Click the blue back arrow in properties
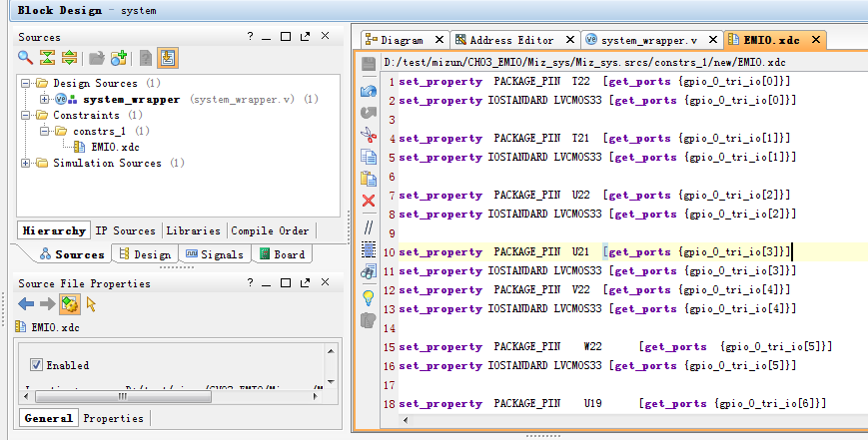The width and height of the screenshot is (868, 440). [26, 304]
